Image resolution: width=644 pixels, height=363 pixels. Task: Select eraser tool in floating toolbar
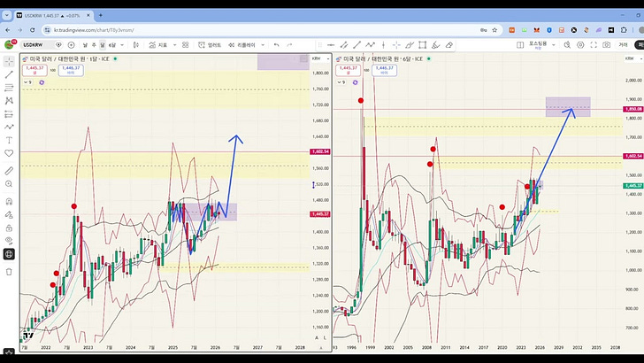[448, 45]
